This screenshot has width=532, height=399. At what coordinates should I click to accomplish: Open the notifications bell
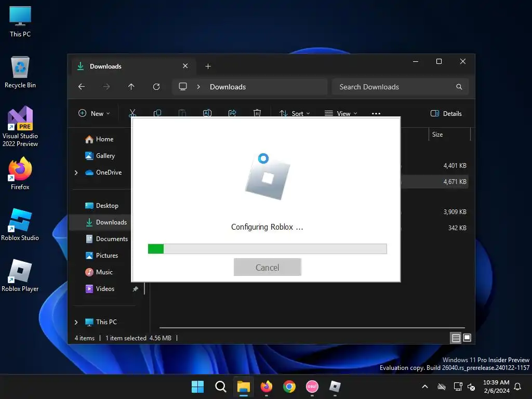tap(517, 387)
